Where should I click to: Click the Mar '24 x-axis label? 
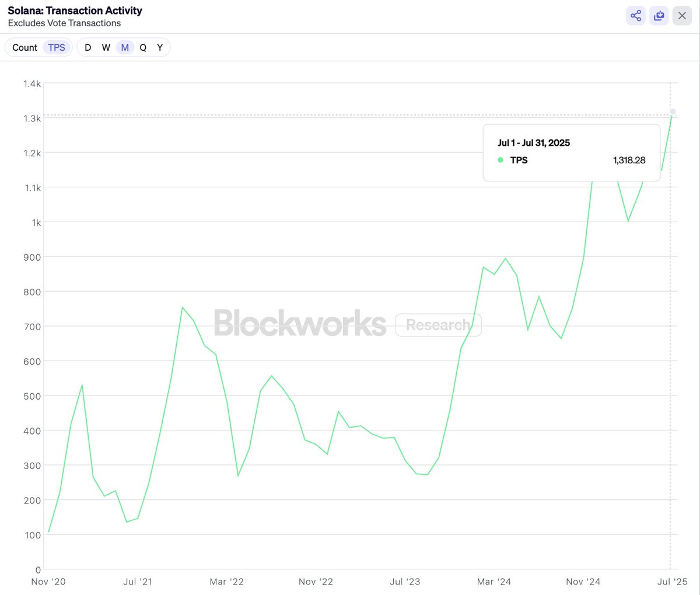tap(494, 582)
